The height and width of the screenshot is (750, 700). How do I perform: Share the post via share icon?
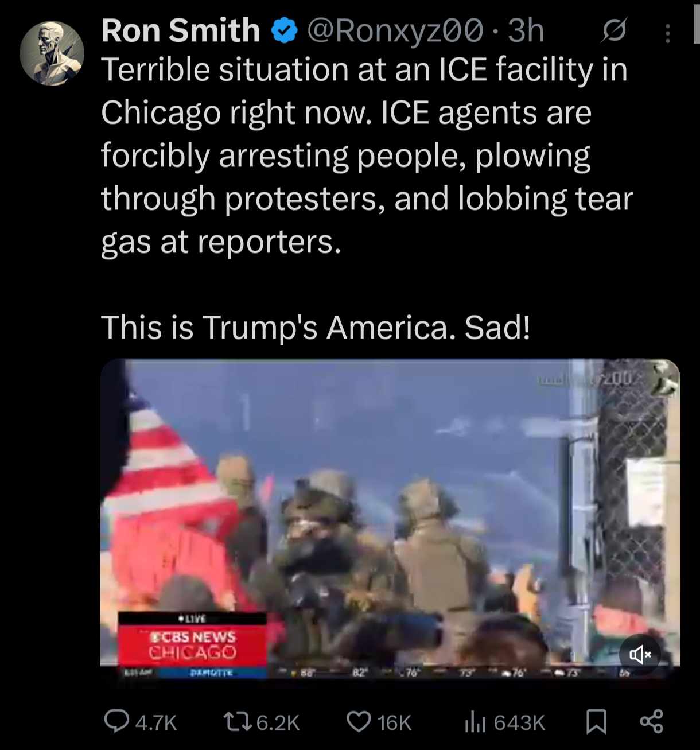point(651,722)
